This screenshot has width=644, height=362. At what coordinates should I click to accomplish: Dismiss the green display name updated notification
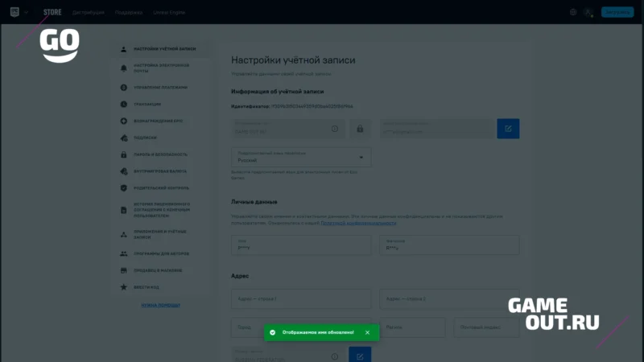367,332
